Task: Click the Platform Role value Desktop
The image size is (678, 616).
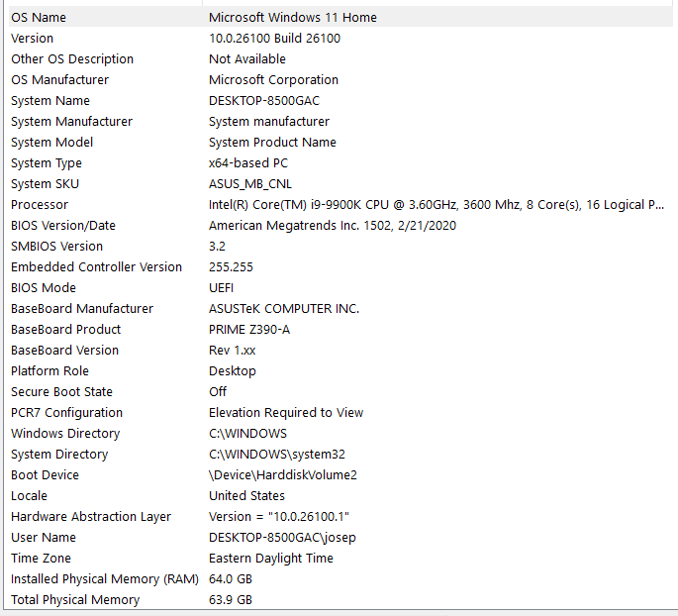Action: pos(233,371)
